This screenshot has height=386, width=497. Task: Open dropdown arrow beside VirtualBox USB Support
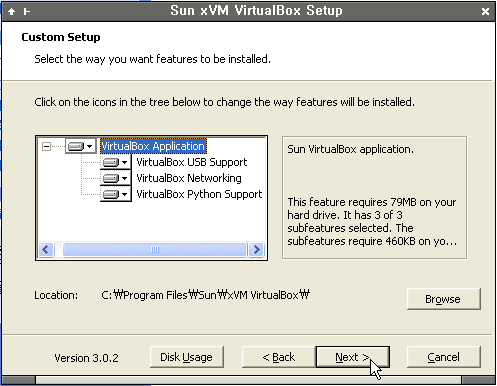124,162
